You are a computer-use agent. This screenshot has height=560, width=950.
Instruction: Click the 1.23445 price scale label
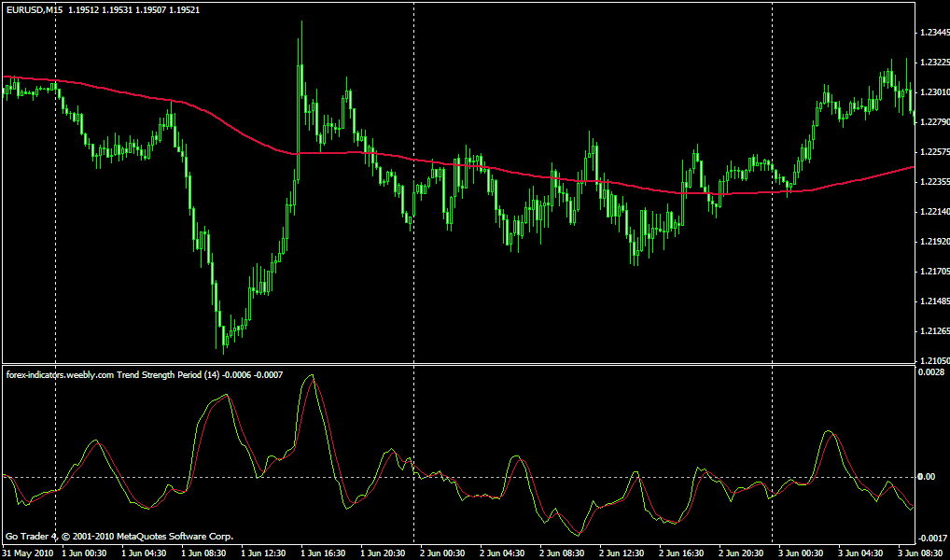coord(933,33)
